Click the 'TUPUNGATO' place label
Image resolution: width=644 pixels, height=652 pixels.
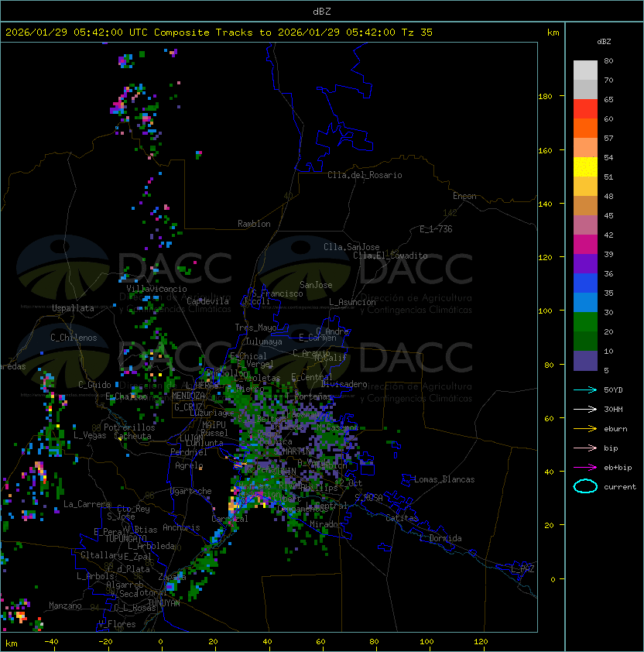[x=126, y=538]
